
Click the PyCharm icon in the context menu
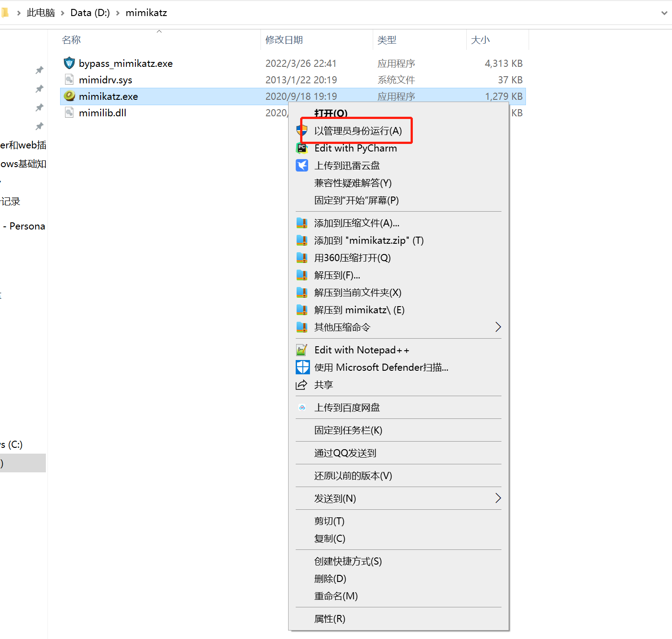[x=302, y=148]
